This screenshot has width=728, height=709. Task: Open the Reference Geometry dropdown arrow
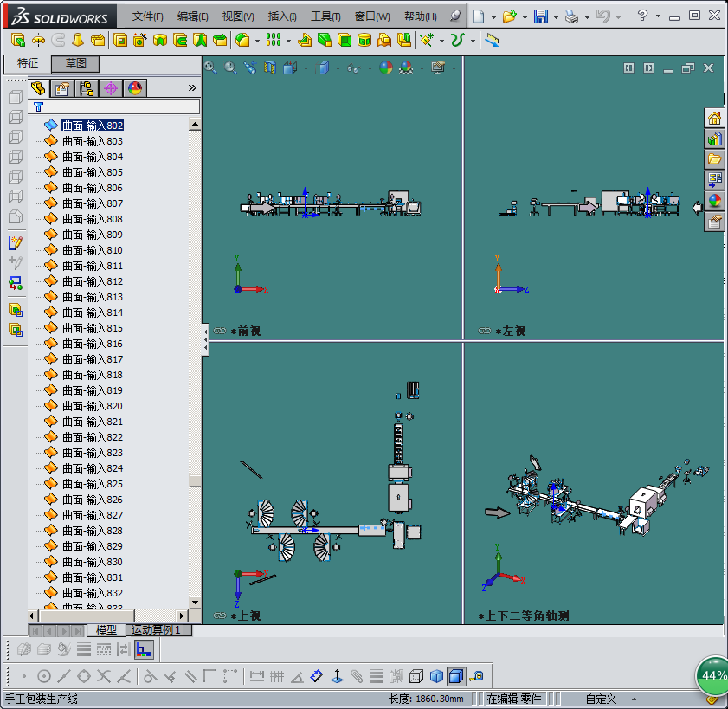[x=441, y=41]
